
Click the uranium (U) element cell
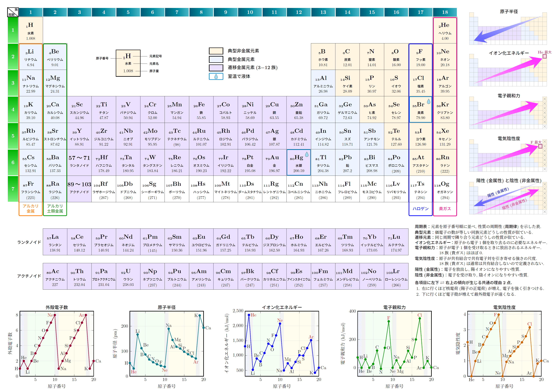coord(128,277)
